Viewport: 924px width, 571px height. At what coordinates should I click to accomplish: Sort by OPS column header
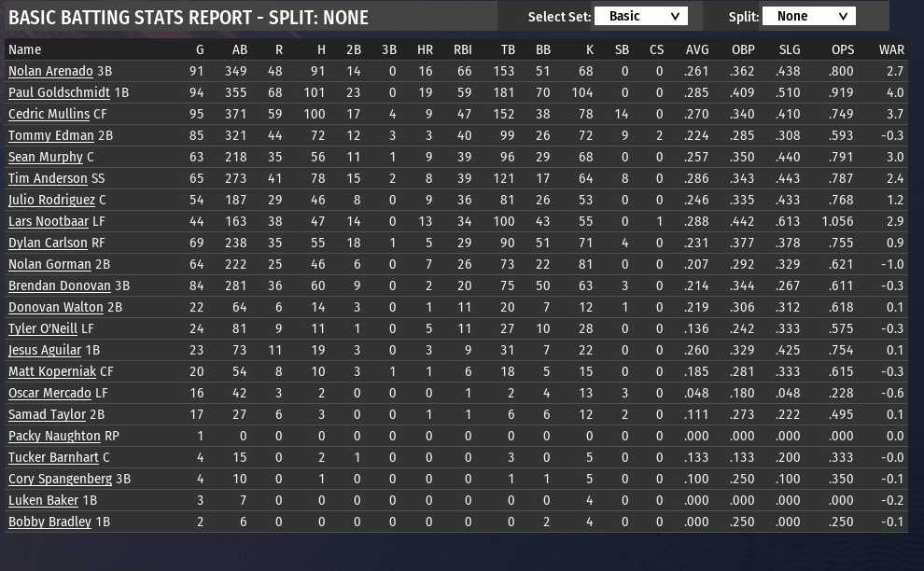pyautogui.click(x=843, y=50)
